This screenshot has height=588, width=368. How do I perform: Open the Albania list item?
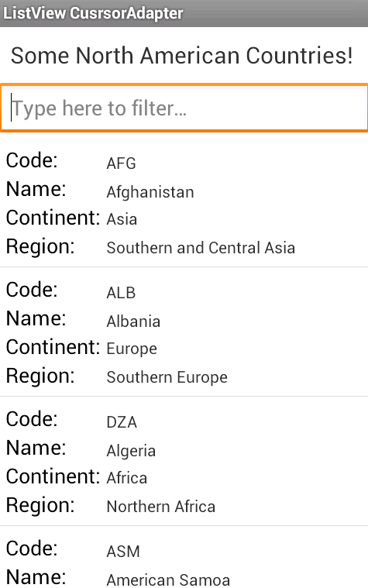(184, 332)
